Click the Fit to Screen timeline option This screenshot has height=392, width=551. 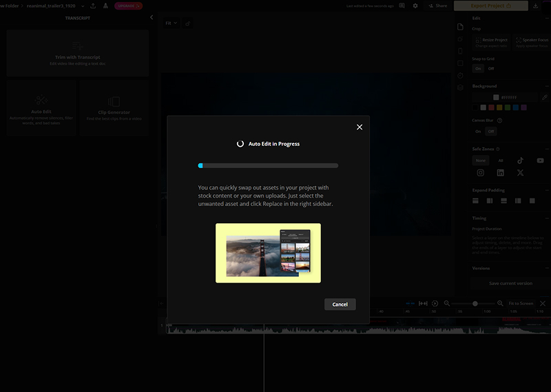tap(521, 304)
